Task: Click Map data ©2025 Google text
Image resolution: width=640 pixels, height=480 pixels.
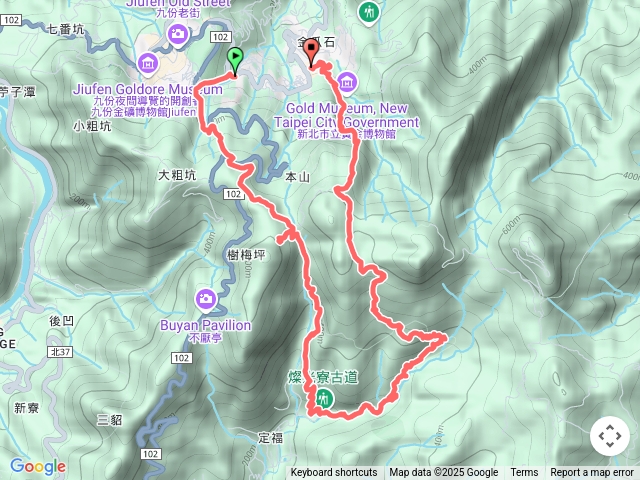Action: (443, 473)
